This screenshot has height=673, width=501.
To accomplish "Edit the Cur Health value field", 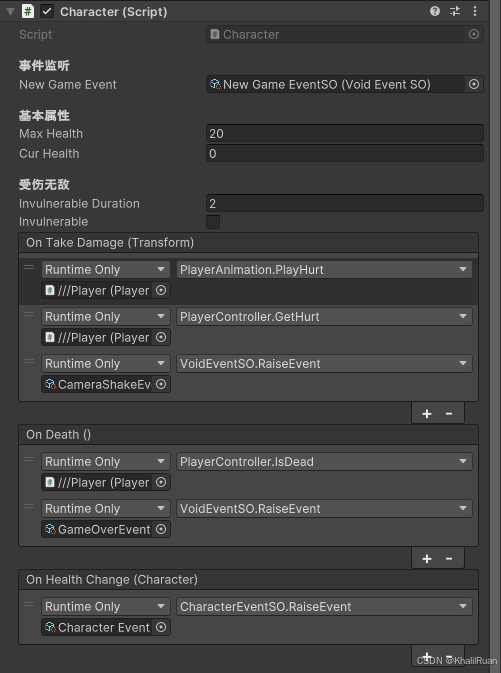I will 345,153.
